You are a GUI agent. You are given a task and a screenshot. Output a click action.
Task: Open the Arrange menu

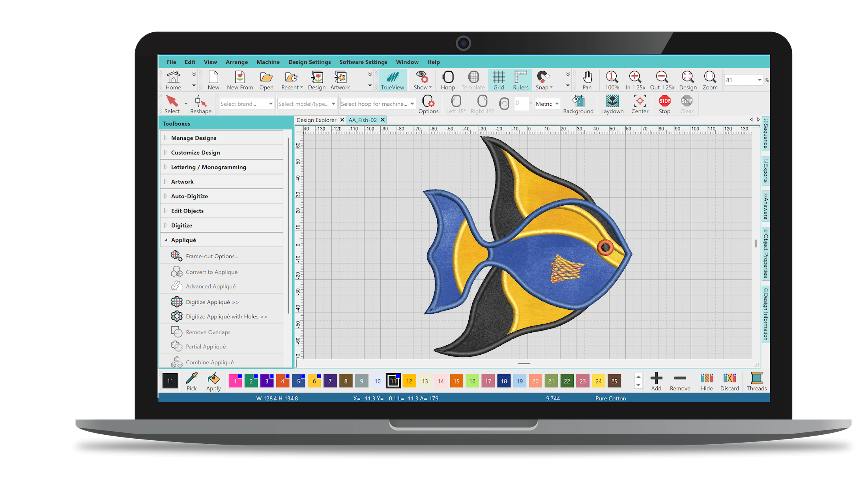click(237, 62)
